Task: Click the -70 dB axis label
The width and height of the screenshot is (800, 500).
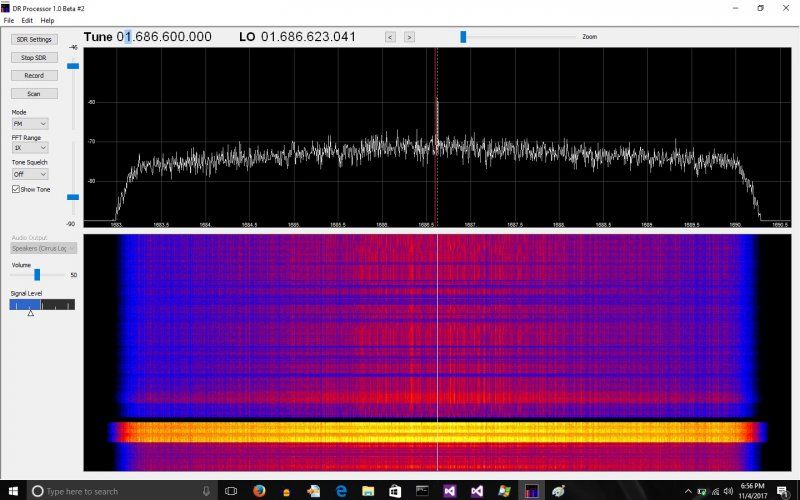Action: point(91,141)
